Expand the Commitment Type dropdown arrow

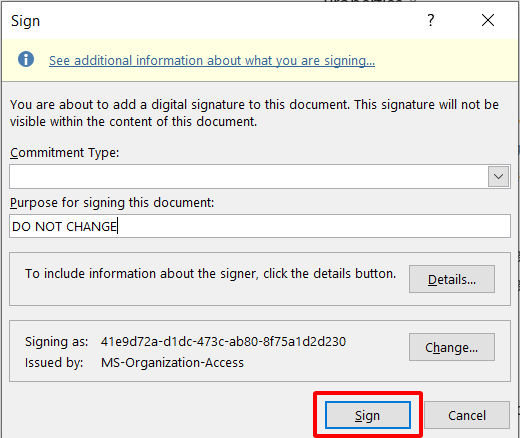tap(498, 176)
